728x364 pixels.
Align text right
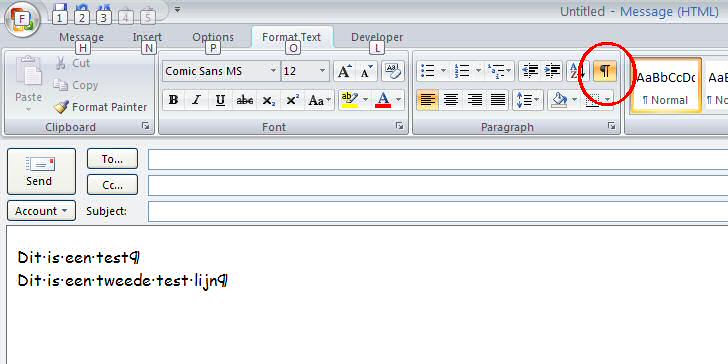(x=474, y=100)
